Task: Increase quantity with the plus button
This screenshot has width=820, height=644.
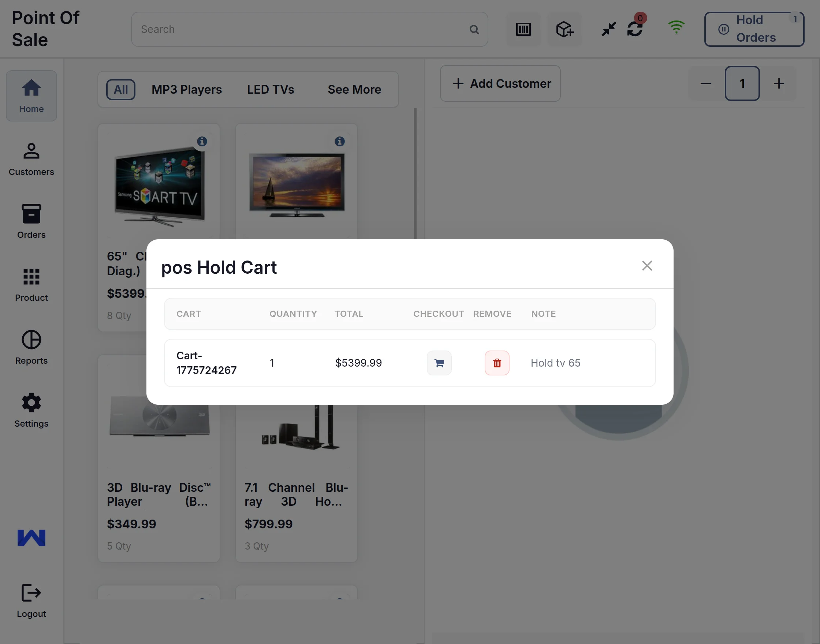Action: tap(779, 83)
